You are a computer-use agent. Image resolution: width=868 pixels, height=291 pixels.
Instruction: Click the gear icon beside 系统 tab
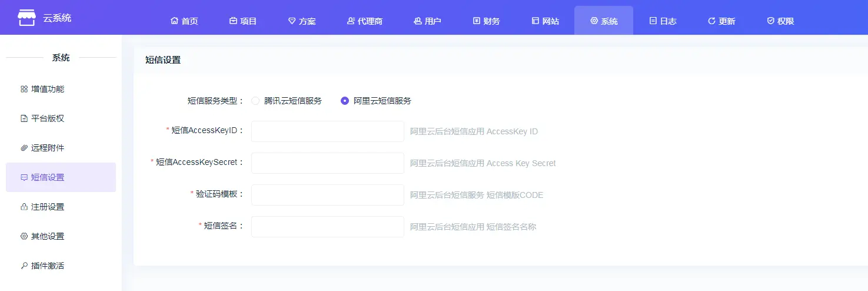point(594,21)
